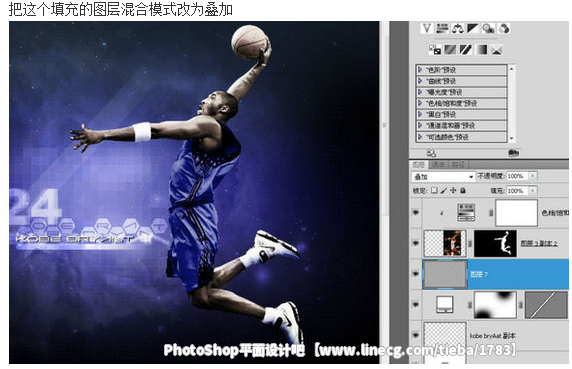This screenshot has height=369, width=572.
Task: Click bottom-left icon of Adjustments panel
Action: pyautogui.click(x=431, y=153)
